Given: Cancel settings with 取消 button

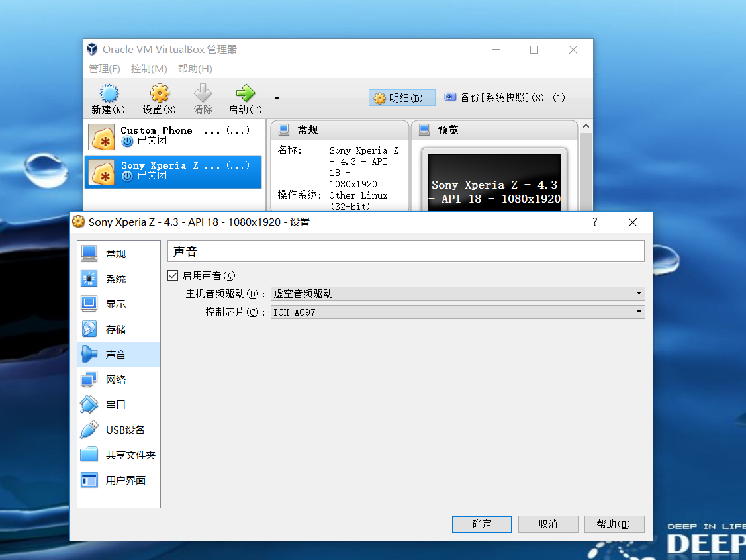Looking at the screenshot, I should pyautogui.click(x=548, y=524).
